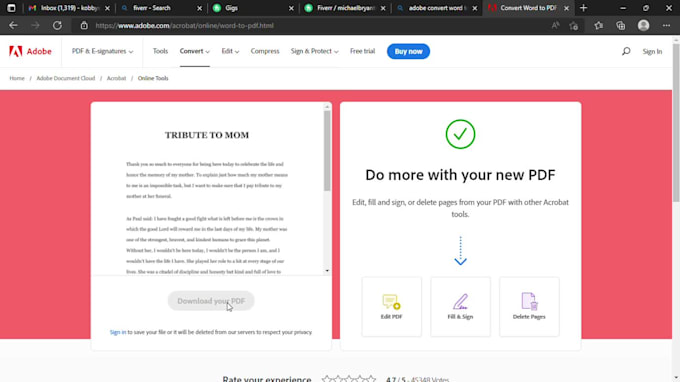Open the Tools menu item
This screenshot has width=680, height=382.
click(x=160, y=51)
